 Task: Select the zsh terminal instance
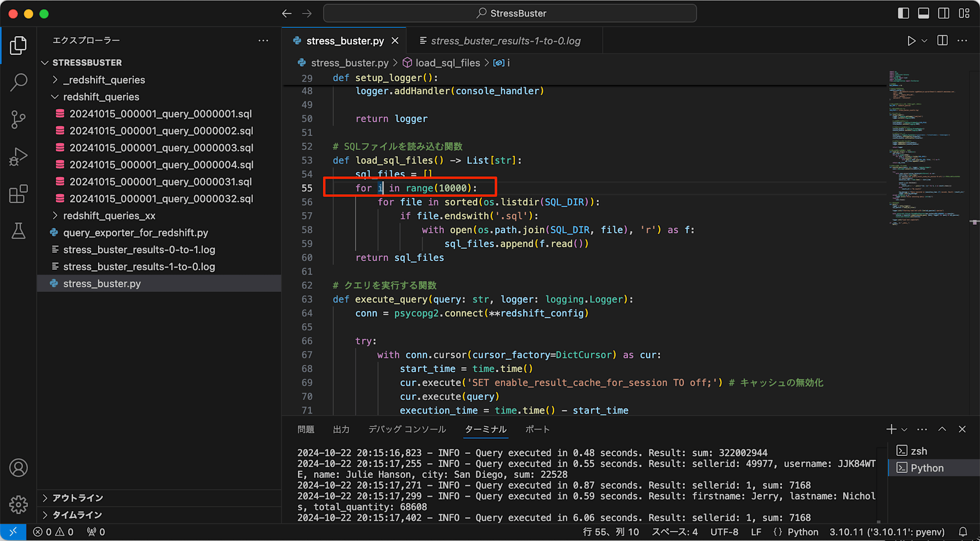pyautogui.click(x=934, y=451)
